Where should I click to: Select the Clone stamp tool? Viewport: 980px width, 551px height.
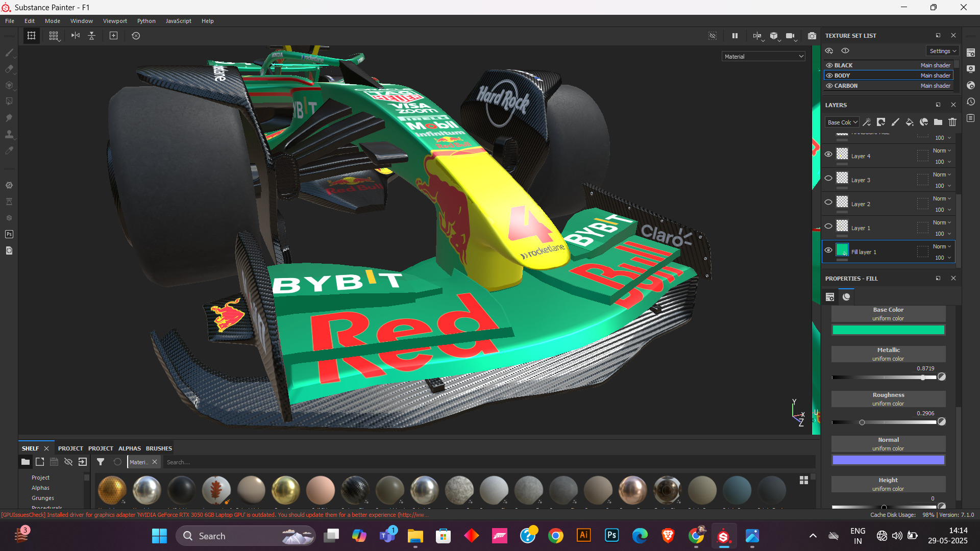9,134
